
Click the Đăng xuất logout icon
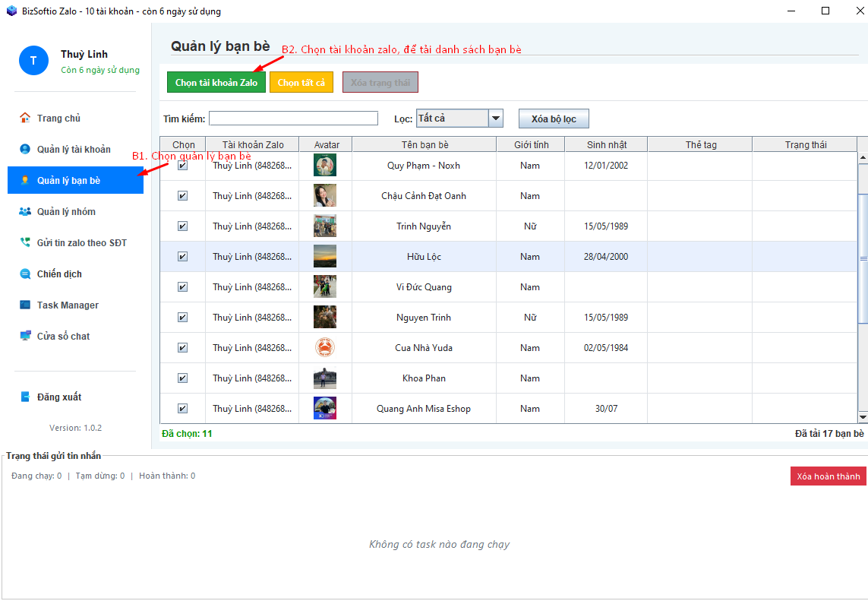(25, 397)
